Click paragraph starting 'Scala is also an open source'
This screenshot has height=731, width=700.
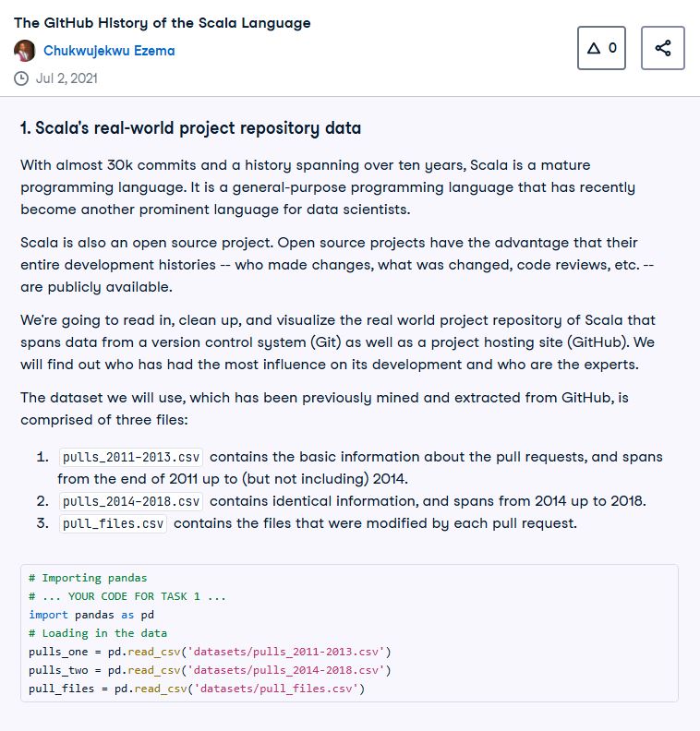[337, 265]
